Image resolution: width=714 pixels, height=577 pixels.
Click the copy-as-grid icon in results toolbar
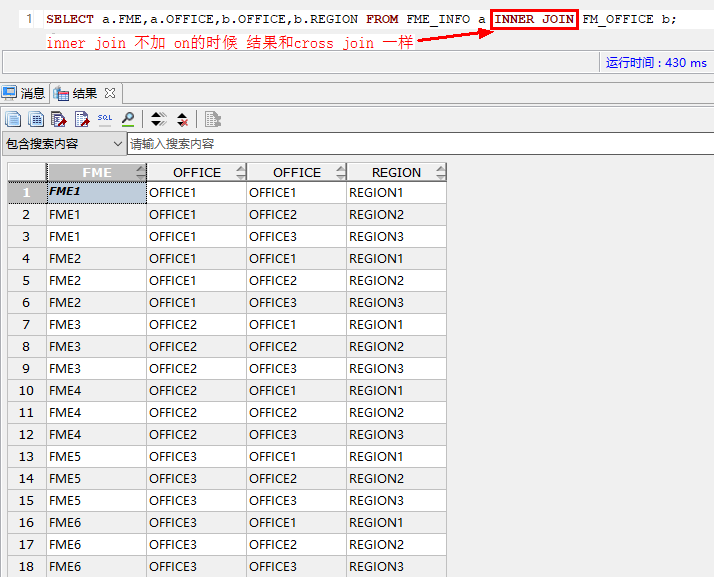[x=36, y=119]
